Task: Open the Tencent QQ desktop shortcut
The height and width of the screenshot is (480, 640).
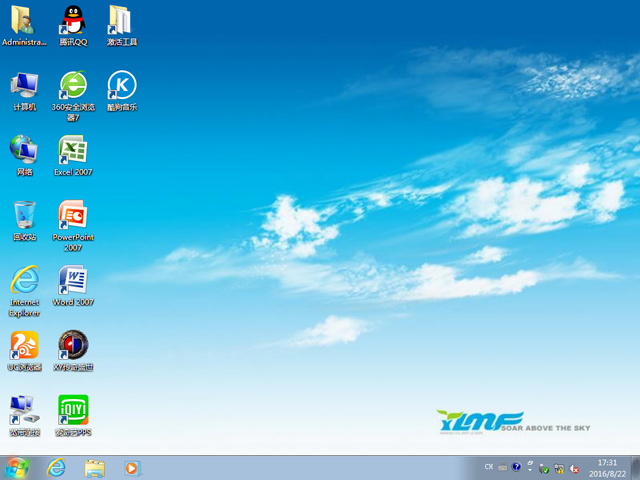Action: (73, 21)
